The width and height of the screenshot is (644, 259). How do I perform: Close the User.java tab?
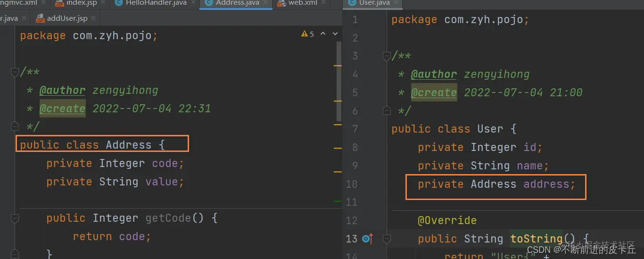[x=397, y=3]
